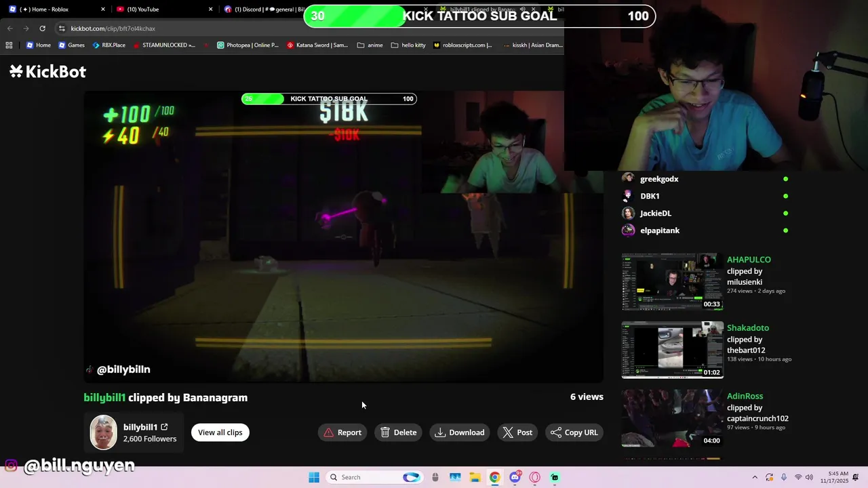Open the site information icon in address bar
Screen dimensions: 868x488
click(62, 28)
